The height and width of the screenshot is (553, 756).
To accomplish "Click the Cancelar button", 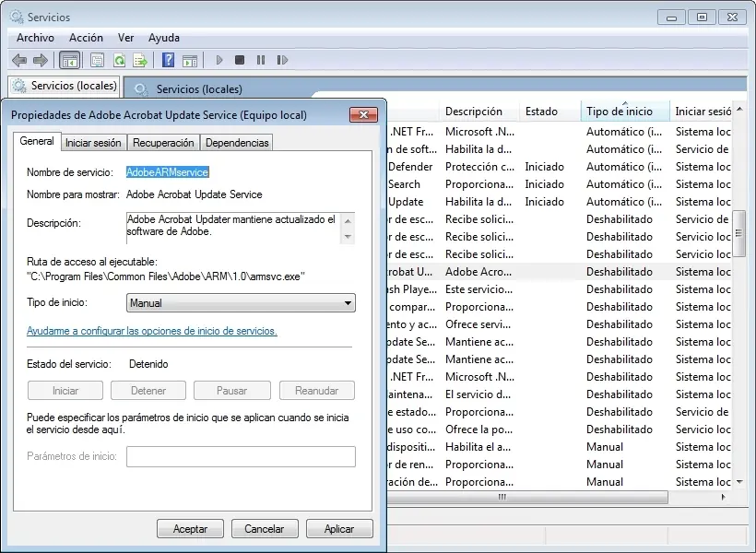I will point(265,529).
